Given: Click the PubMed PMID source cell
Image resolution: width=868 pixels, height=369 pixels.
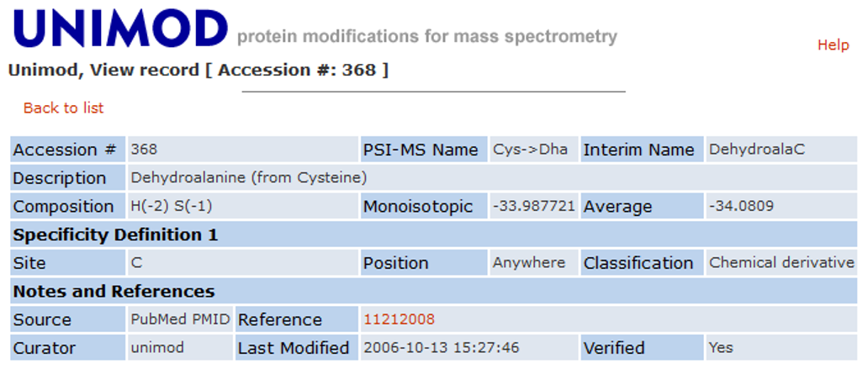Looking at the screenshot, I should click(180, 319).
